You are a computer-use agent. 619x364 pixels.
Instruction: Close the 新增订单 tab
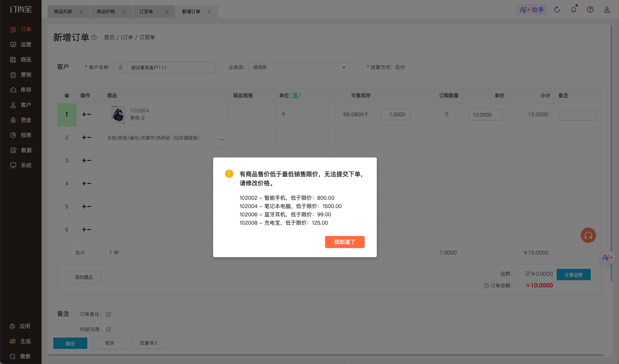point(209,12)
